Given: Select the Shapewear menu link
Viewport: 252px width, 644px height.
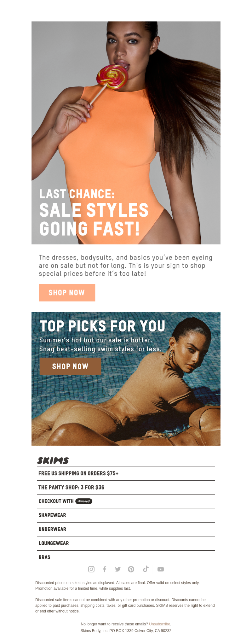Looking at the screenshot, I should 126,515.
